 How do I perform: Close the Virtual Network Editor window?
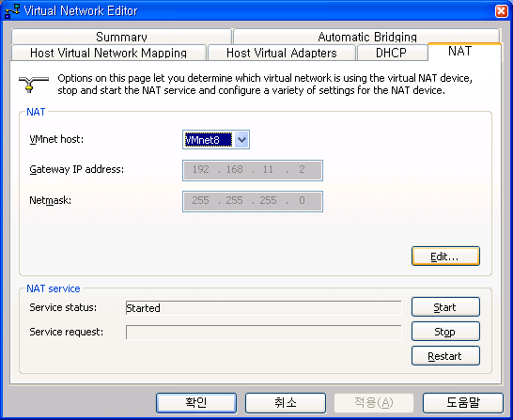pos(501,10)
